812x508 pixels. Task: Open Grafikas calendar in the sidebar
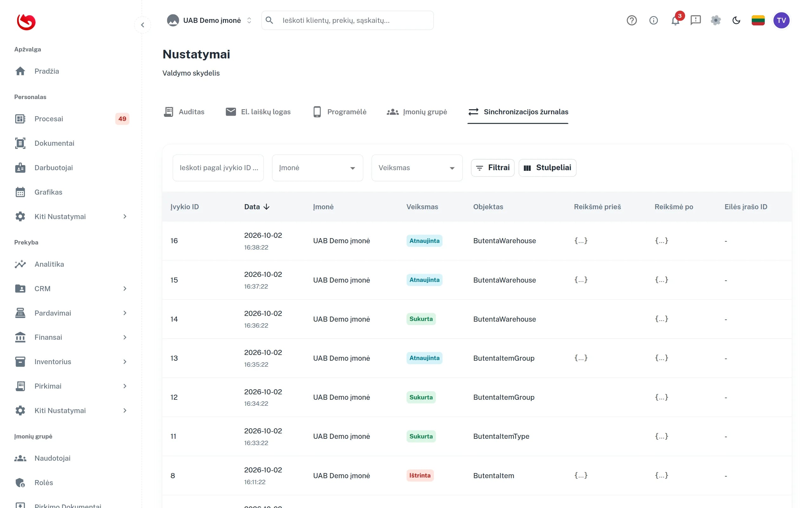(x=71, y=192)
